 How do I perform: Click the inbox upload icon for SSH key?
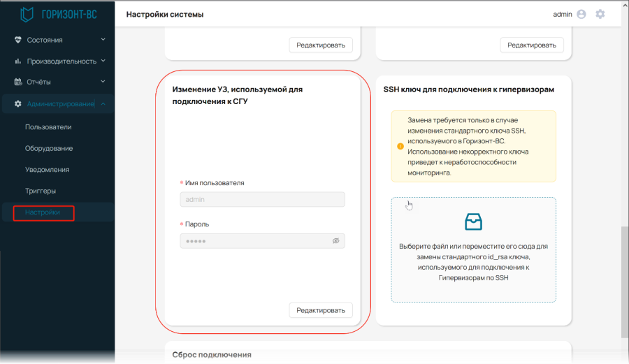[x=473, y=221]
